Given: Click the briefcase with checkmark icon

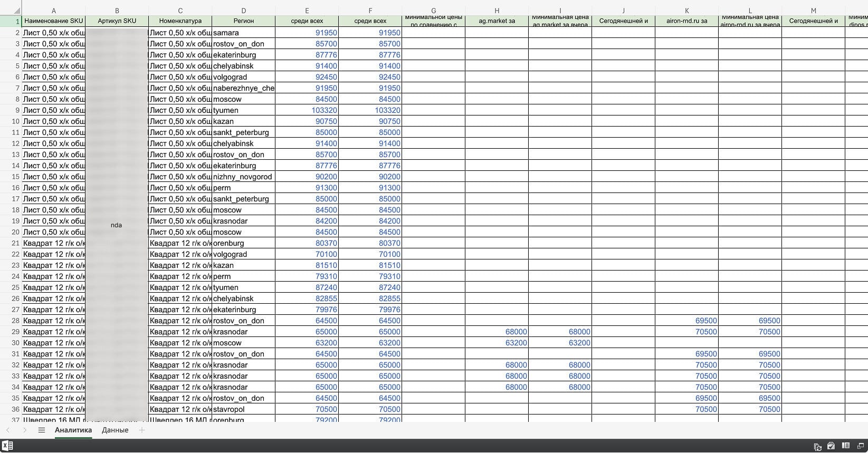Looking at the screenshot, I should click(x=831, y=446).
